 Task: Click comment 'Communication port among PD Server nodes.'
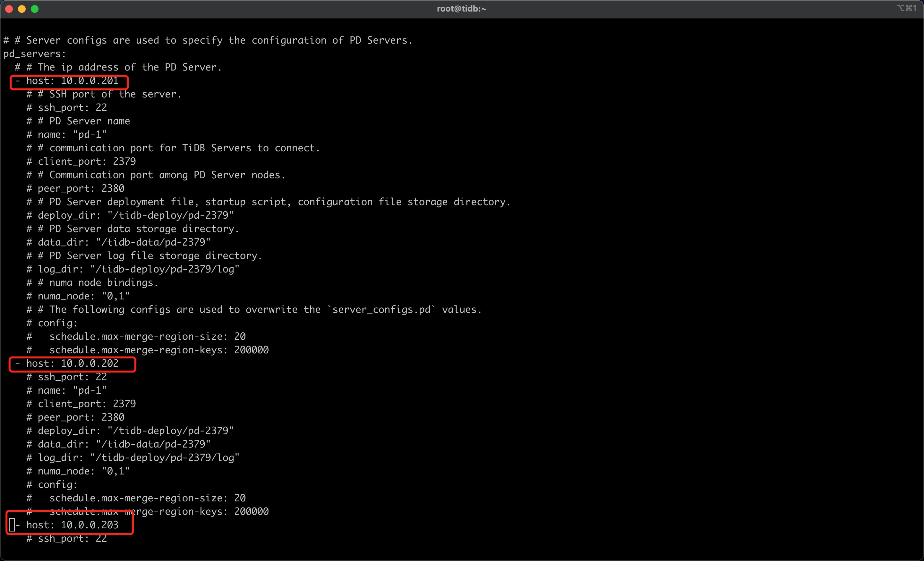coord(167,175)
